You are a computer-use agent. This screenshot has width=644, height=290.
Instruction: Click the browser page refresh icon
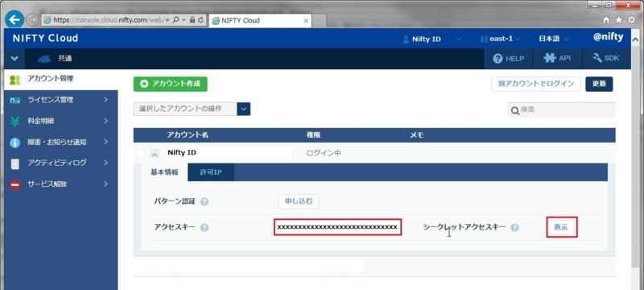click(200, 19)
